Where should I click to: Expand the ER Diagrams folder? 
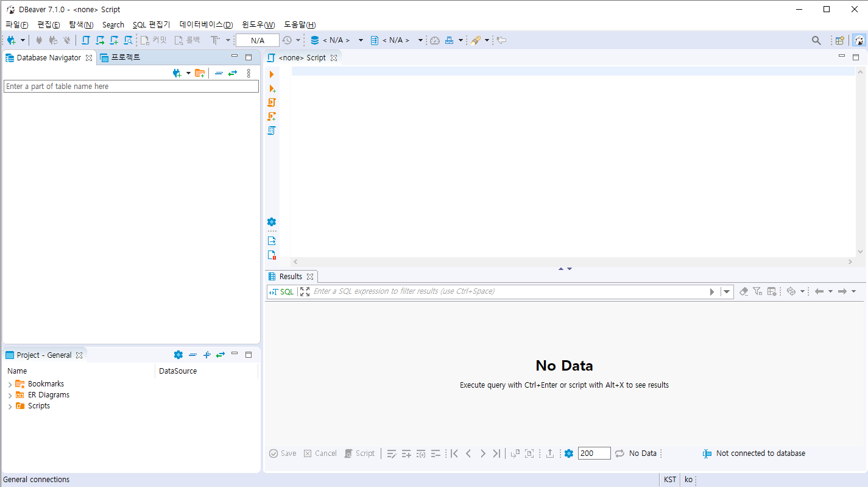pos(10,396)
